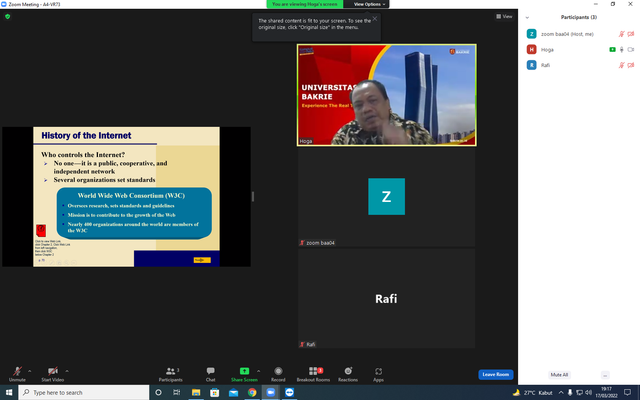Click 'You are viewing Hoga's screen' banner
This screenshot has height=400, width=640.
[x=304, y=4]
